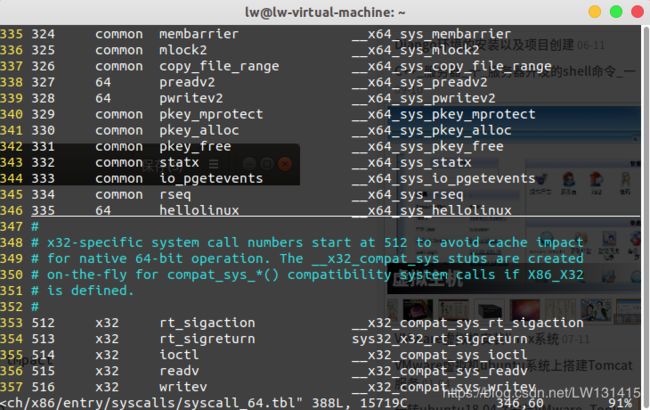
Task: Click syscall number 513
Action: 43,339
